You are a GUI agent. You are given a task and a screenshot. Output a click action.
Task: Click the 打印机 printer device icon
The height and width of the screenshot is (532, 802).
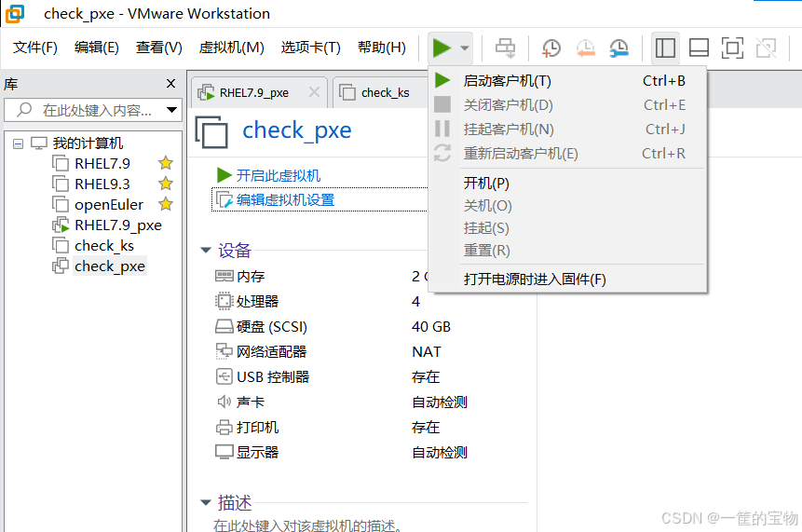click(224, 427)
